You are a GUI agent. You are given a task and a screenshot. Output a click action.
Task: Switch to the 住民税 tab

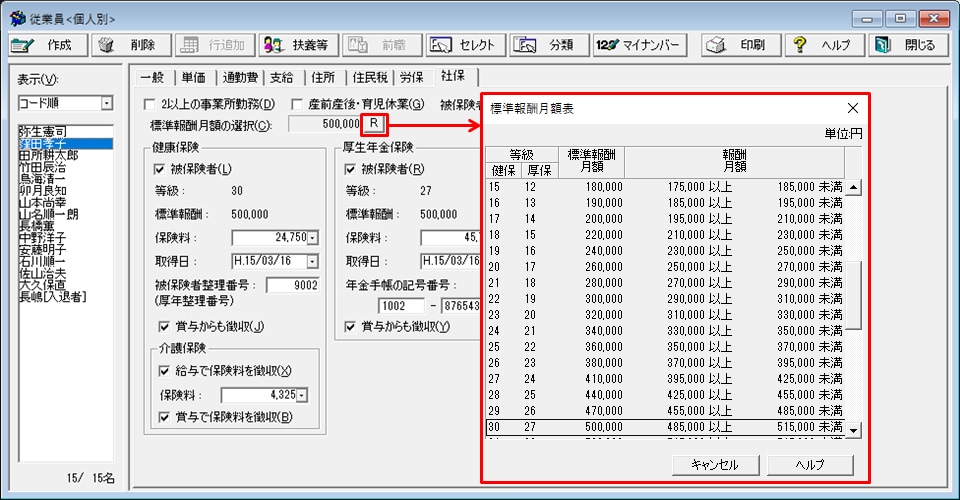pos(375,77)
